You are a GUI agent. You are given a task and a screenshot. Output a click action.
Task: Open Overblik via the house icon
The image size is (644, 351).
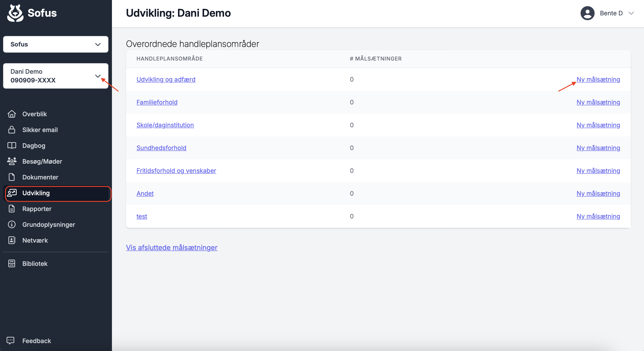pos(12,114)
